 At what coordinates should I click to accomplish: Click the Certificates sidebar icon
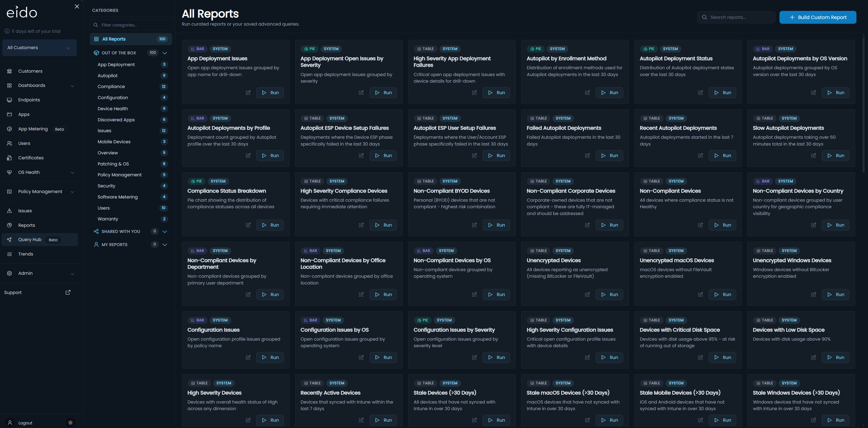(x=10, y=158)
